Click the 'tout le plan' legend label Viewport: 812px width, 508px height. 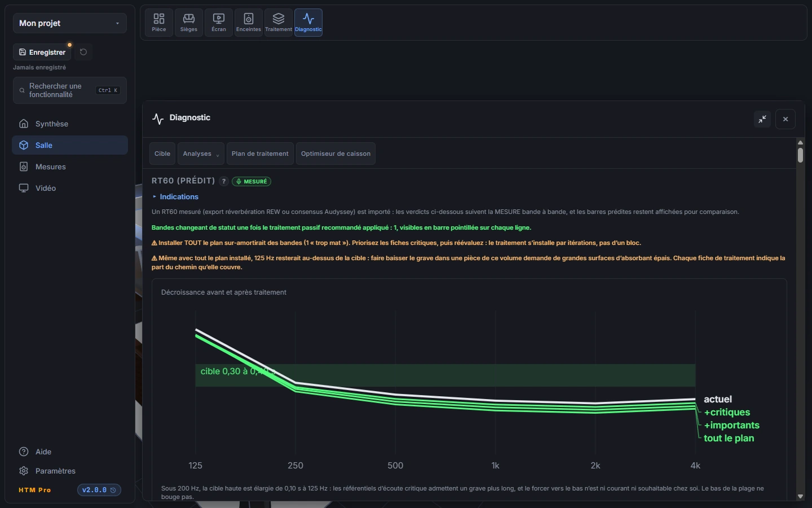tap(729, 438)
